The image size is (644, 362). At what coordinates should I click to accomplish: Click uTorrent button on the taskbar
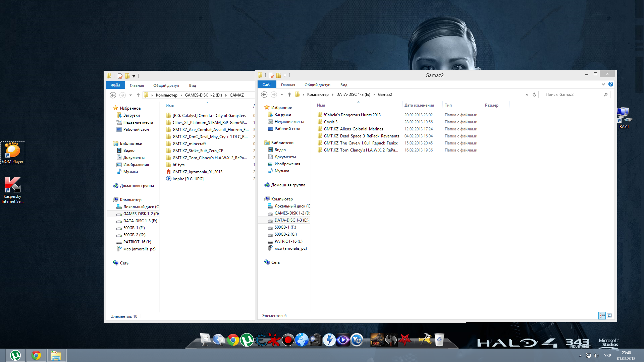pos(15,355)
